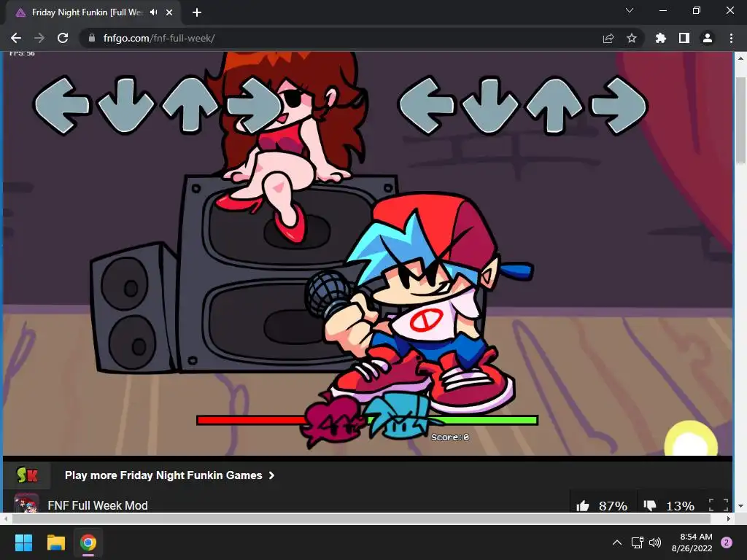Reload the fnfgo.com page
Screen dimensions: 747x560
coord(63,38)
